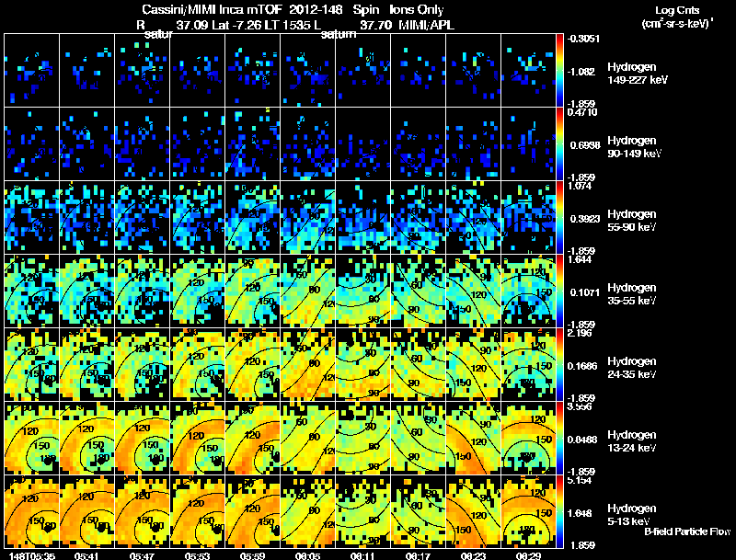Click the 0.1686 color scale value
Image resolution: width=736 pixels, height=560 pixels.
(x=582, y=366)
